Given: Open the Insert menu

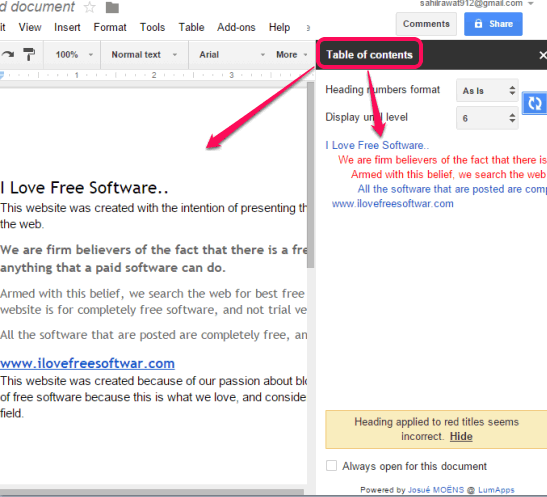Looking at the screenshot, I should pyautogui.click(x=67, y=27).
